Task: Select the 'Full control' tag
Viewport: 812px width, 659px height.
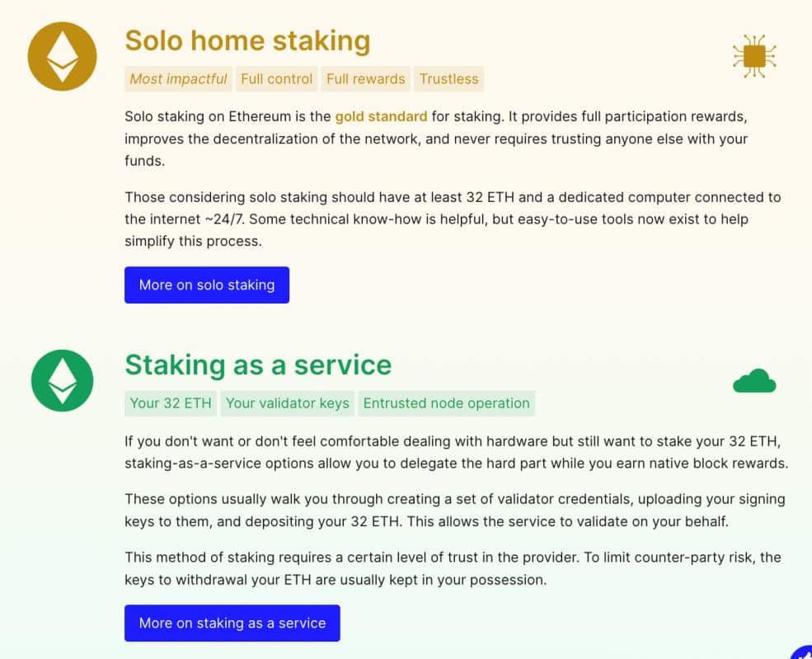Action: coord(276,79)
